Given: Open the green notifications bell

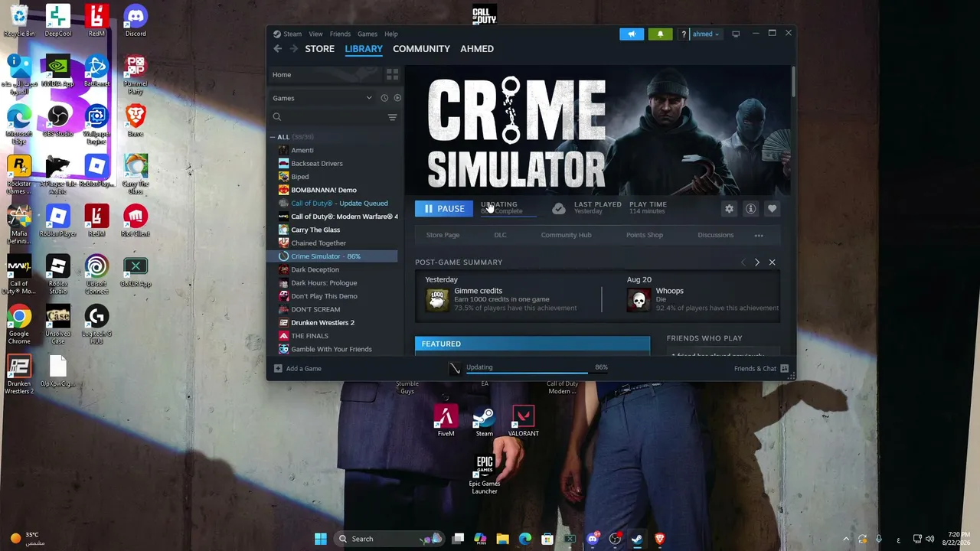Looking at the screenshot, I should coord(660,34).
